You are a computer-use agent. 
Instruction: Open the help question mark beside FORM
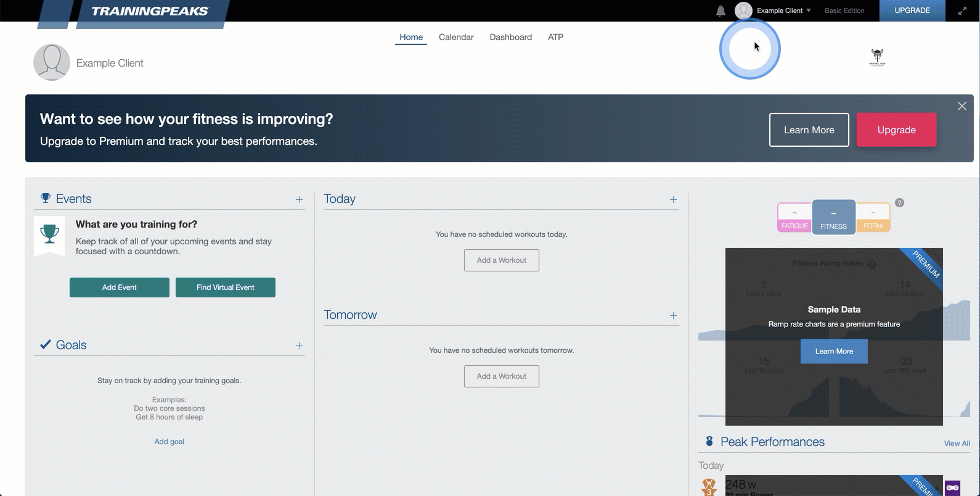point(899,203)
